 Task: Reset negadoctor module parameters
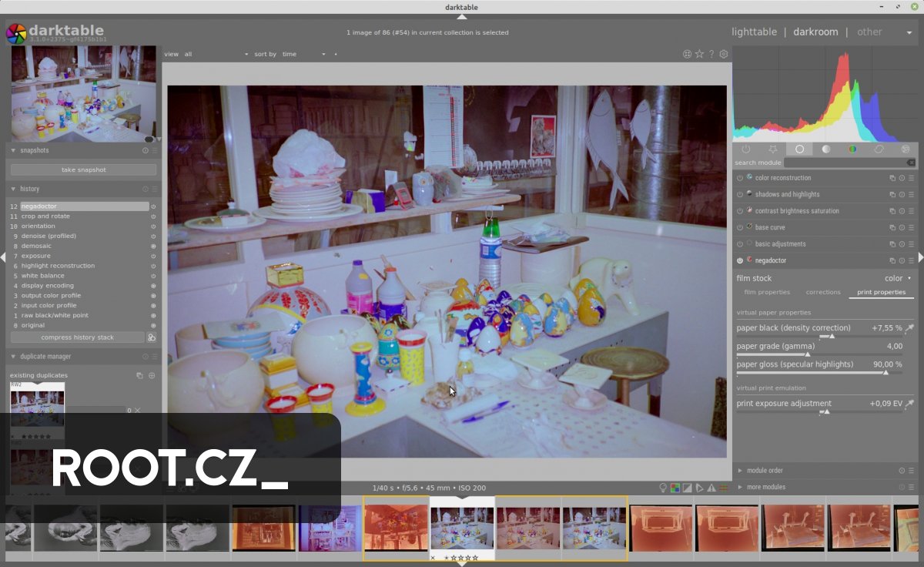(902, 260)
